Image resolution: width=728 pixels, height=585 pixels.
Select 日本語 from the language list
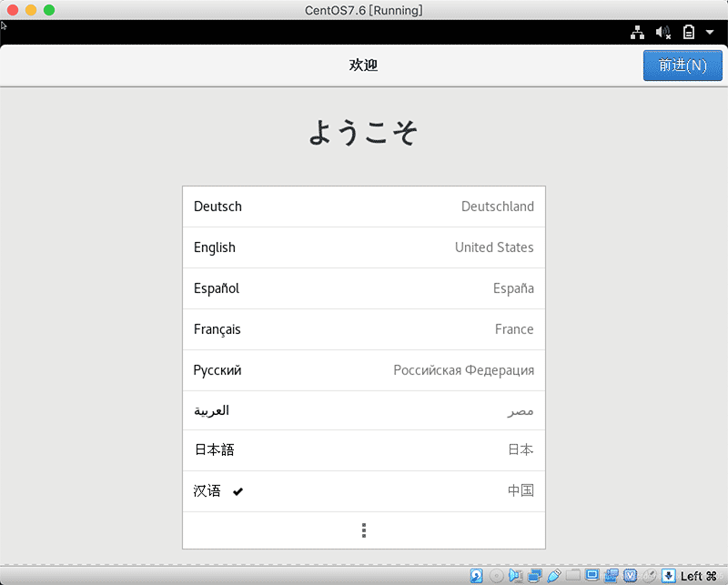coord(364,450)
